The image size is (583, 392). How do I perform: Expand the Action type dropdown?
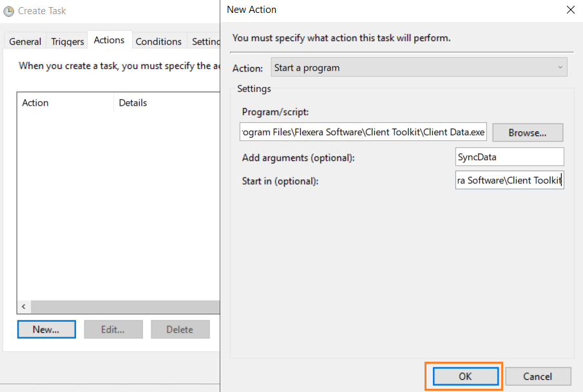[418, 68]
